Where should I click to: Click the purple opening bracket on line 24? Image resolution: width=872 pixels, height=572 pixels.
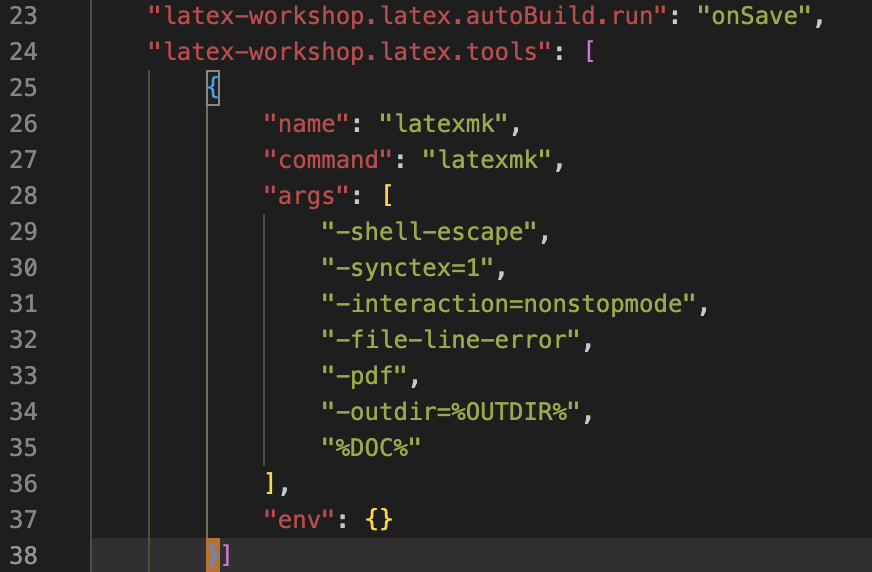coord(590,52)
